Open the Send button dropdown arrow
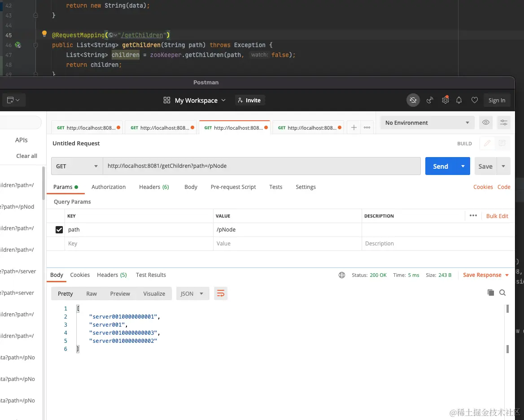The height and width of the screenshot is (420, 524). (x=463, y=166)
